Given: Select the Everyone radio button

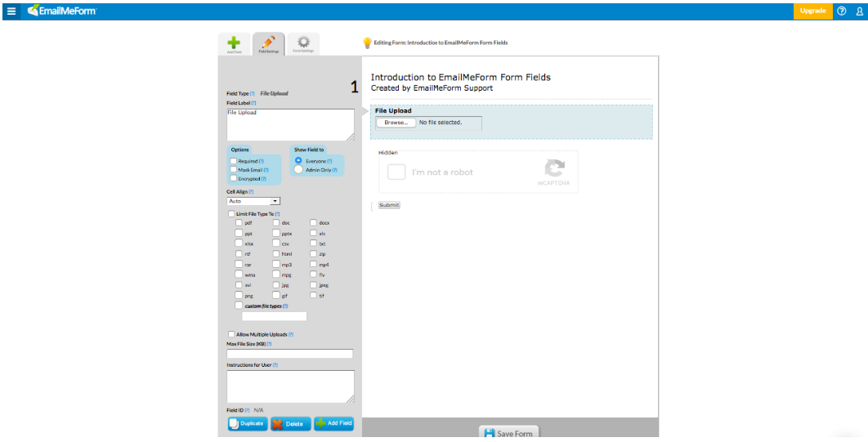Looking at the screenshot, I should pos(298,160).
